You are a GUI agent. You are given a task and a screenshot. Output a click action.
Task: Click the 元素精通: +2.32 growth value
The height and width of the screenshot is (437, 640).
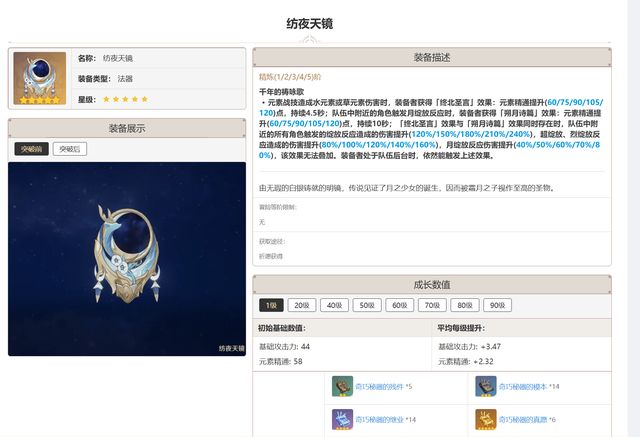click(x=466, y=362)
